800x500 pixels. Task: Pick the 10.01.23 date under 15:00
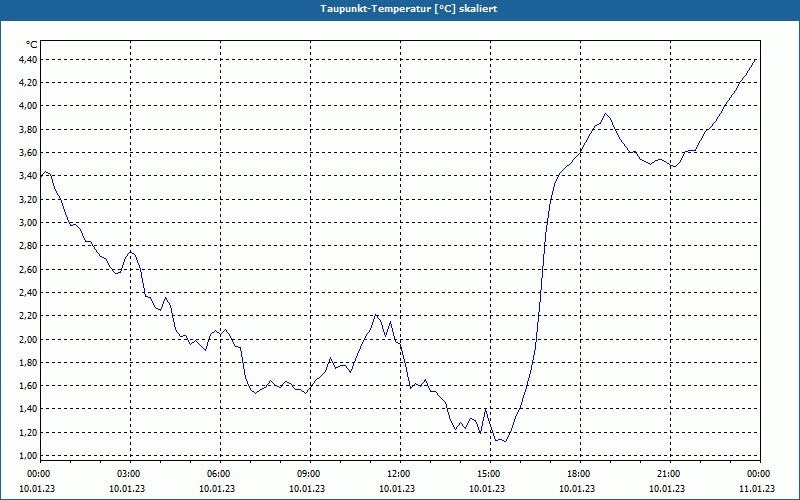coord(487,489)
